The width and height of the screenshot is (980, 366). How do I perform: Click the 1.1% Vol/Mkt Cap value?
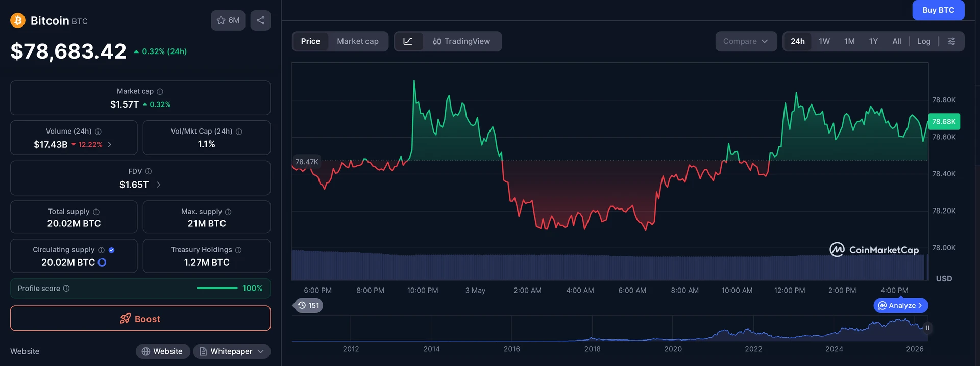tap(207, 144)
